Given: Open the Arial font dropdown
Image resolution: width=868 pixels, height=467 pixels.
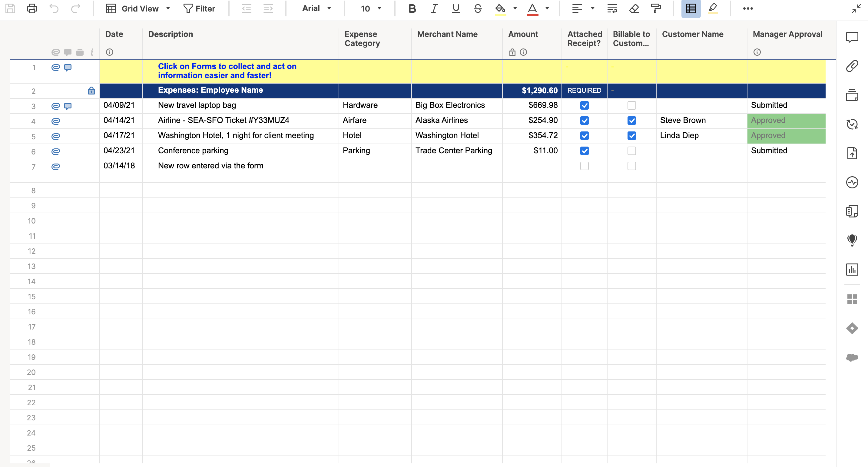Looking at the screenshot, I should tap(316, 8).
